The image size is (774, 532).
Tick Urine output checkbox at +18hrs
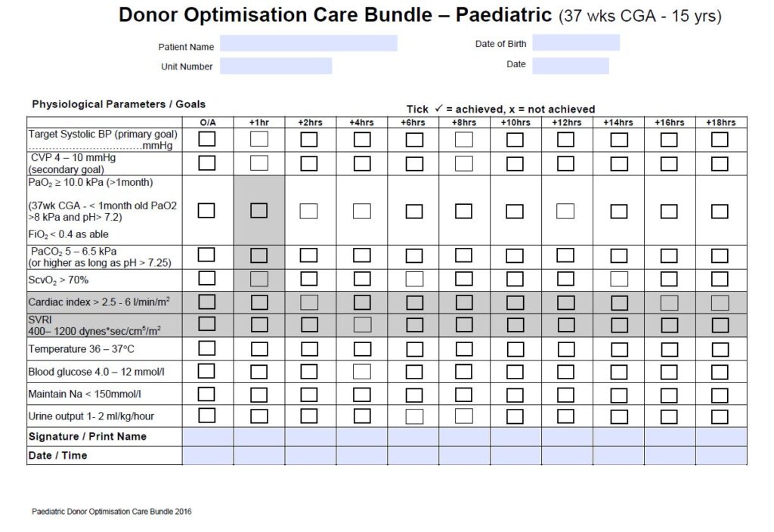[720, 416]
